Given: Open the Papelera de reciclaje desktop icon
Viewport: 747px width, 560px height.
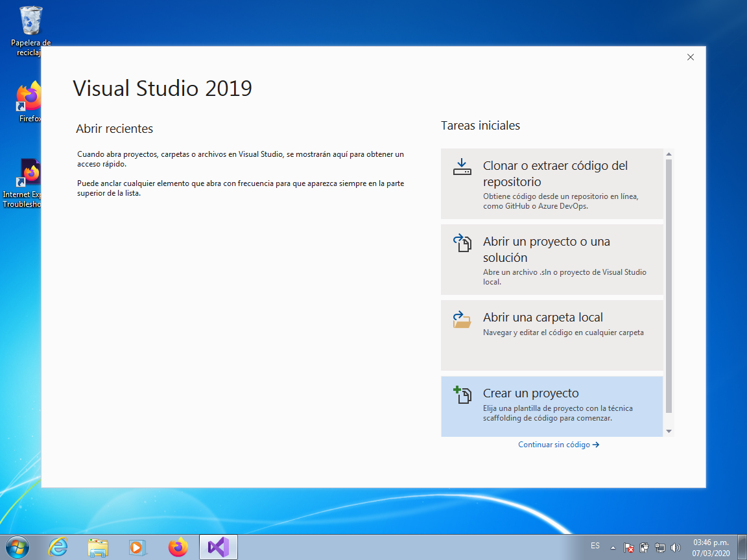Looking at the screenshot, I should pyautogui.click(x=30, y=19).
